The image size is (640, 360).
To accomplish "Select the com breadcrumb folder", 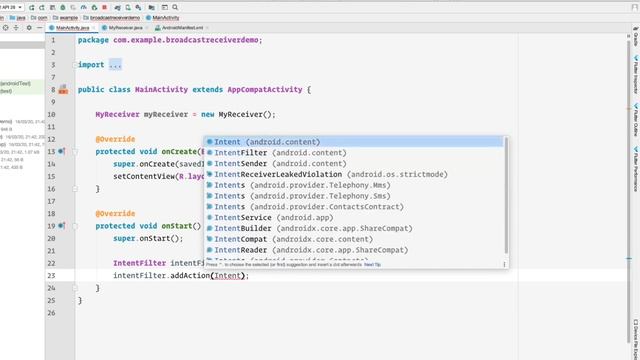I will pos(39,18).
